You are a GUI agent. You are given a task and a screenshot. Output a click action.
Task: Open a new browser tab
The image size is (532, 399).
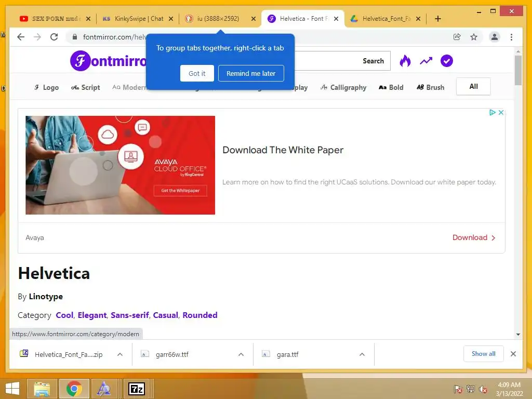click(x=437, y=19)
